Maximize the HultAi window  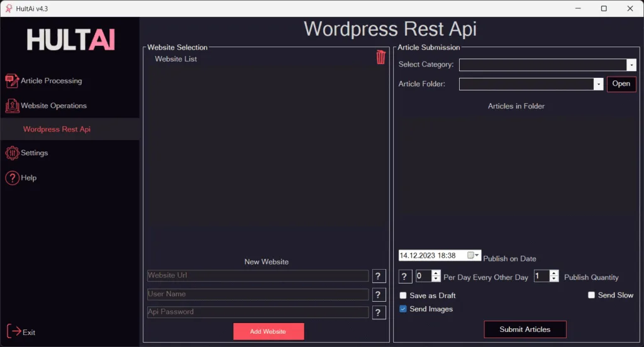click(604, 8)
